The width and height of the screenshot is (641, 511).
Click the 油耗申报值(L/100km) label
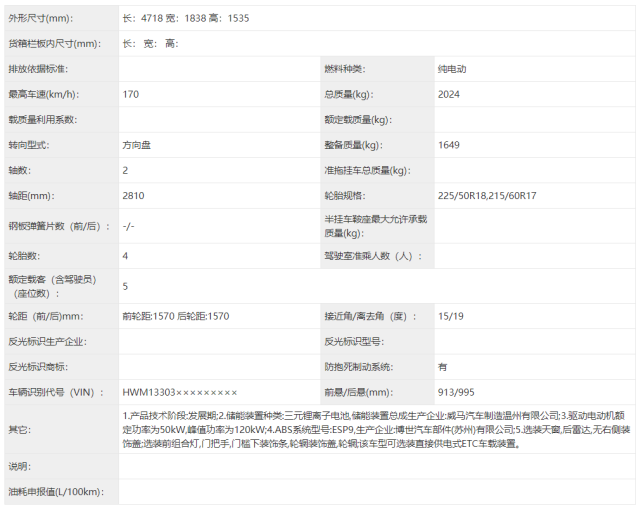(x=56, y=492)
